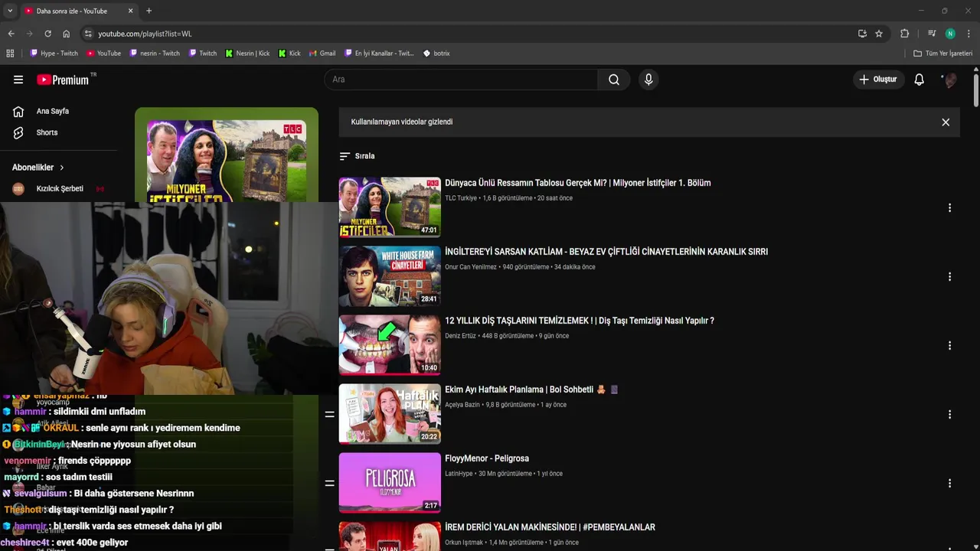The image size is (980, 551).
Task: Open the 'nesrin - Twitch' bookmark
Action: pos(155,54)
